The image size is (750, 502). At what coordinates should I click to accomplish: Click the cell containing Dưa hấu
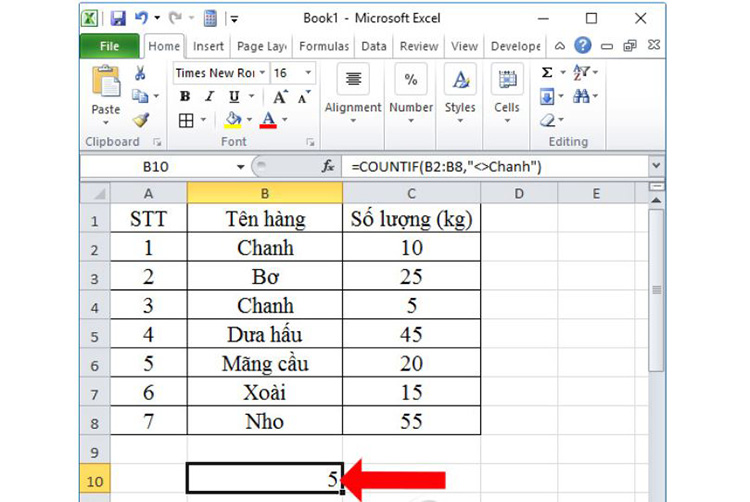[x=265, y=334]
